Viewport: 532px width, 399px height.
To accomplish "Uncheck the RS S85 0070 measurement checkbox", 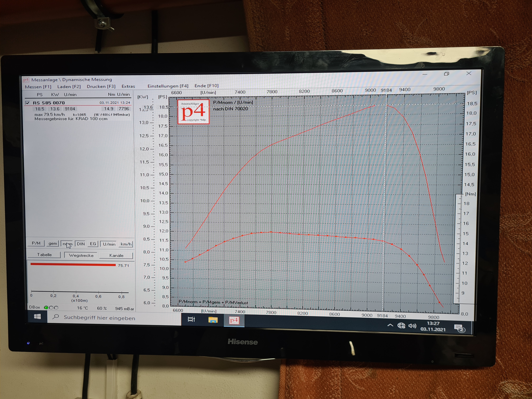I will 27,103.
